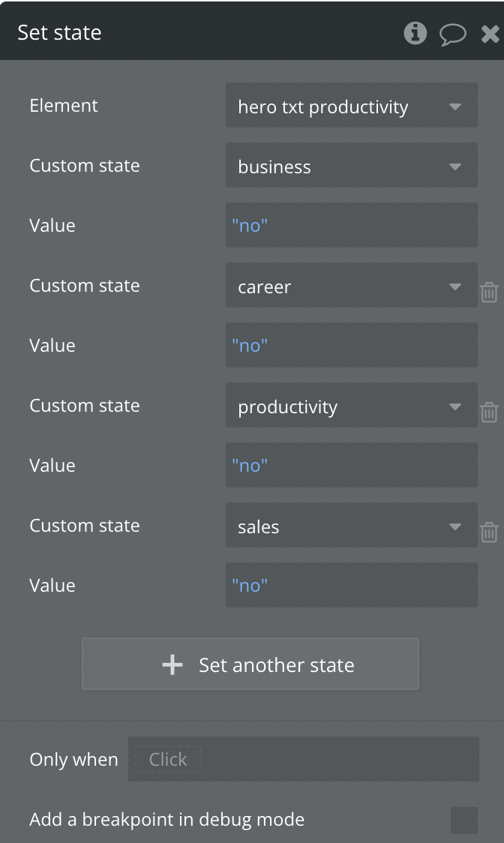Close the Set state panel
The image size is (504, 843).
490,33
